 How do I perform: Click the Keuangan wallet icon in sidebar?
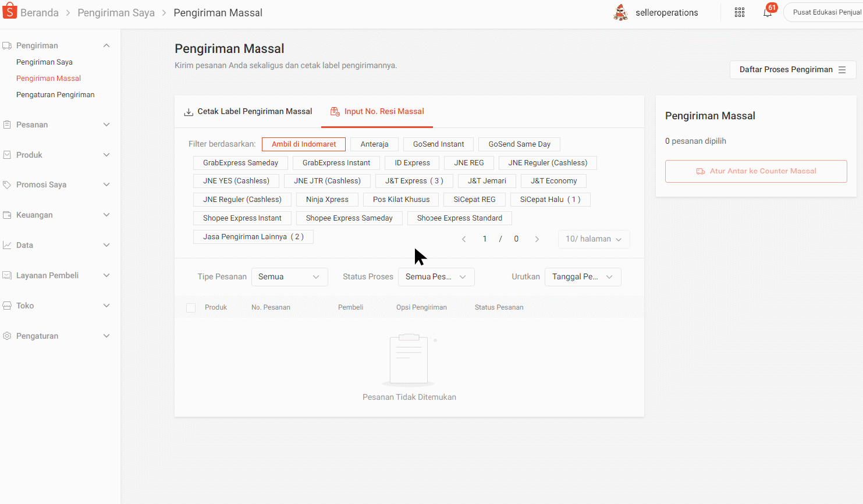tap(7, 215)
